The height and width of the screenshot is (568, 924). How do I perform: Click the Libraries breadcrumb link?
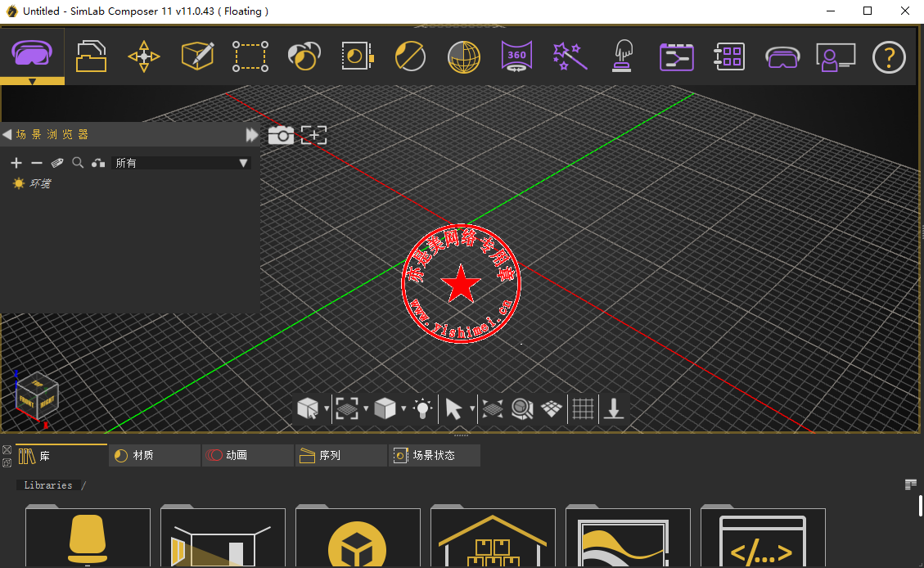tap(48, 485)
